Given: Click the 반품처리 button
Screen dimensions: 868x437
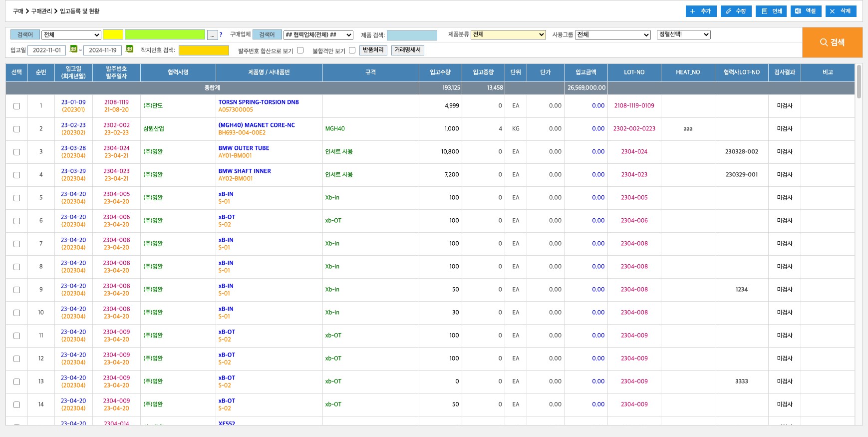Looking at the screenshot, I should 373,50.
